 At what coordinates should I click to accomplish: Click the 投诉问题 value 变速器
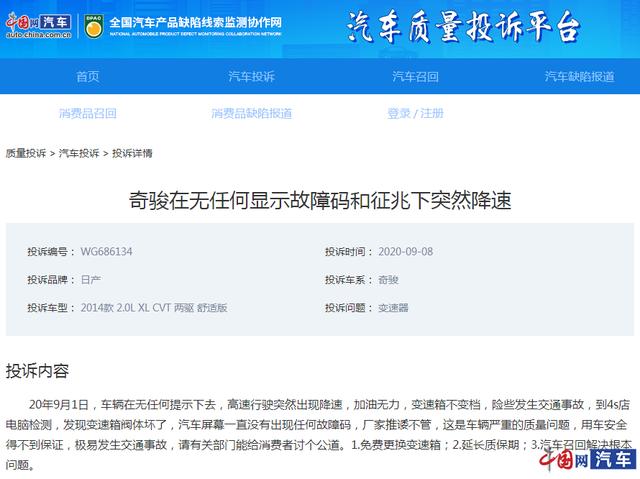point(393,307)
